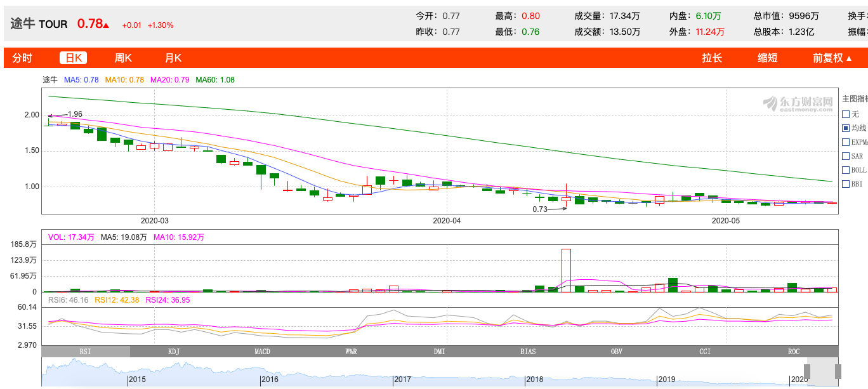Click the 2015 marker on overview timeline
The height and width of the screenshot is (389, 868).
pos(138,379)
